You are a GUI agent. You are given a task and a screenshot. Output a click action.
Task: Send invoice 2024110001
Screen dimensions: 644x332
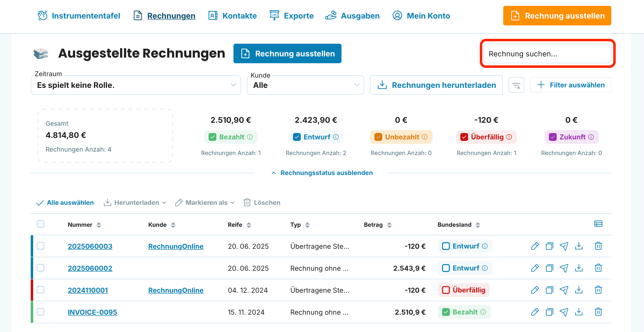point(564,290)
